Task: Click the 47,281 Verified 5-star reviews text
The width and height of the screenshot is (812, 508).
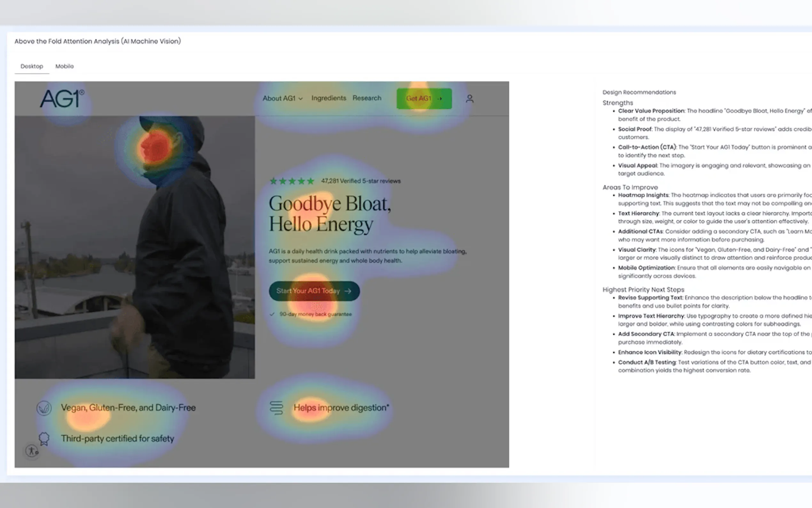Action: coord(361,181)
